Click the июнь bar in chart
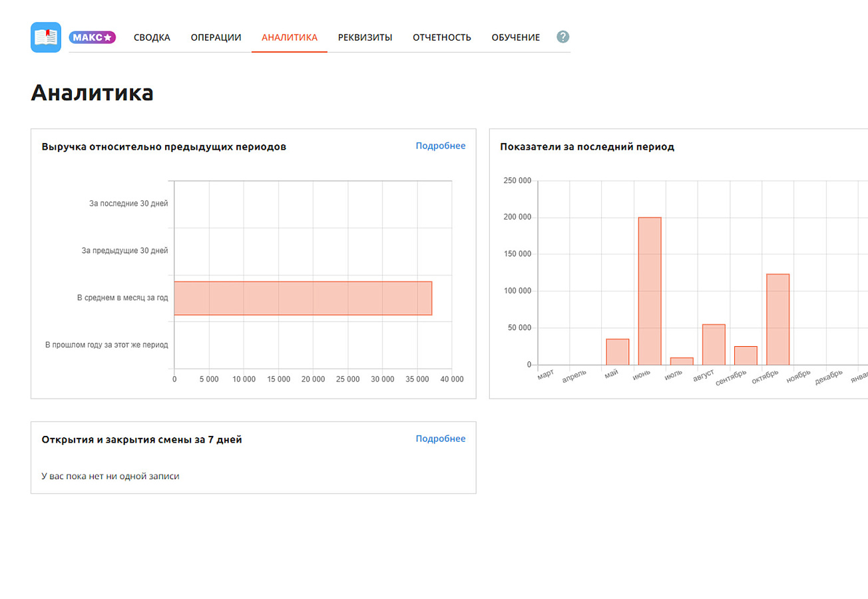Screen dimensions: 868x599 tap(650, 291)
